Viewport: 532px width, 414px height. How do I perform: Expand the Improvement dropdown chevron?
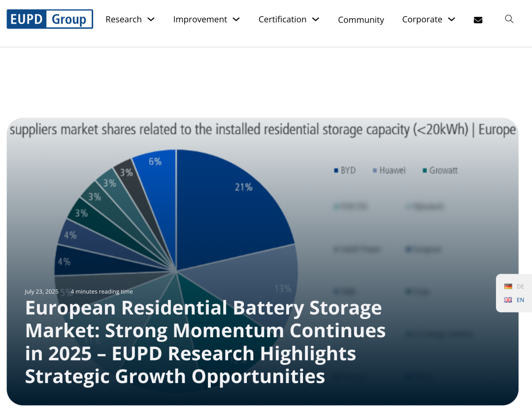236,19
